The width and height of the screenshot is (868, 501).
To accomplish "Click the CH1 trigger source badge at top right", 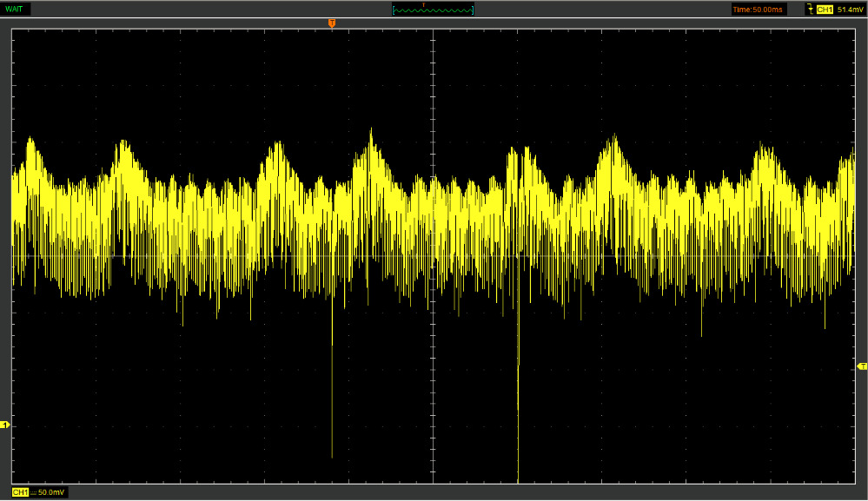I will pyautogui.click(x=825, y=10).
